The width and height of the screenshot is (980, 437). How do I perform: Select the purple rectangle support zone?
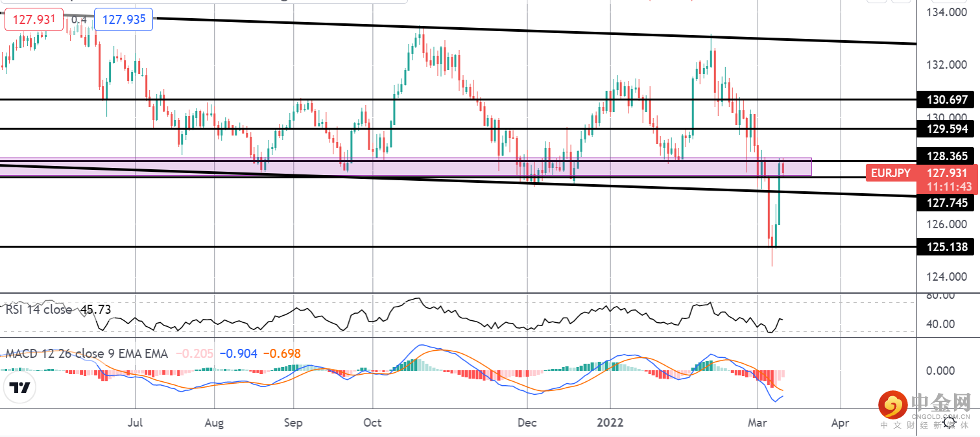point(405,167)
